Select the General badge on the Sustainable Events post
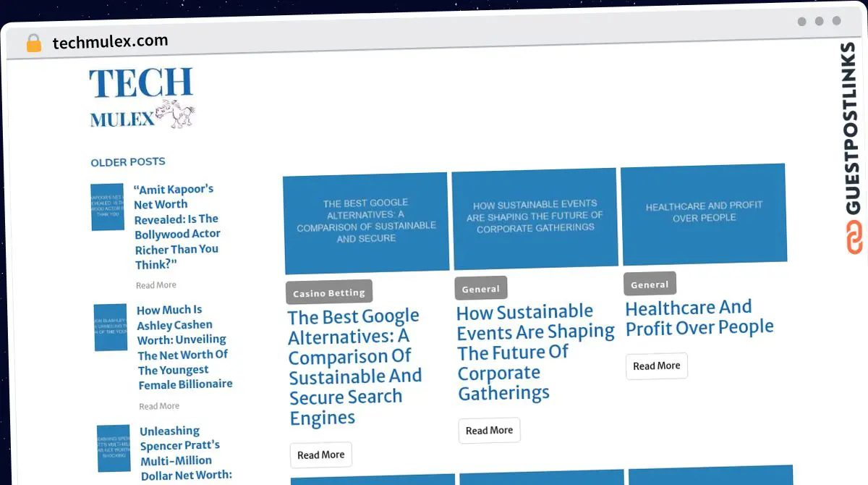Viewport: 868px width, 485px height. click(480, 287)
